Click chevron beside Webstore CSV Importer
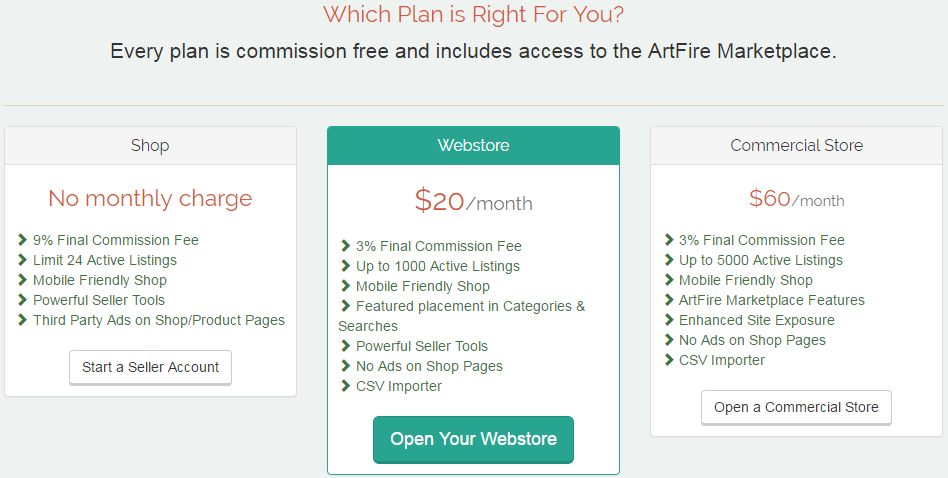Image resolution: width=948 pixels, height=478 pixels. point(345,386)
